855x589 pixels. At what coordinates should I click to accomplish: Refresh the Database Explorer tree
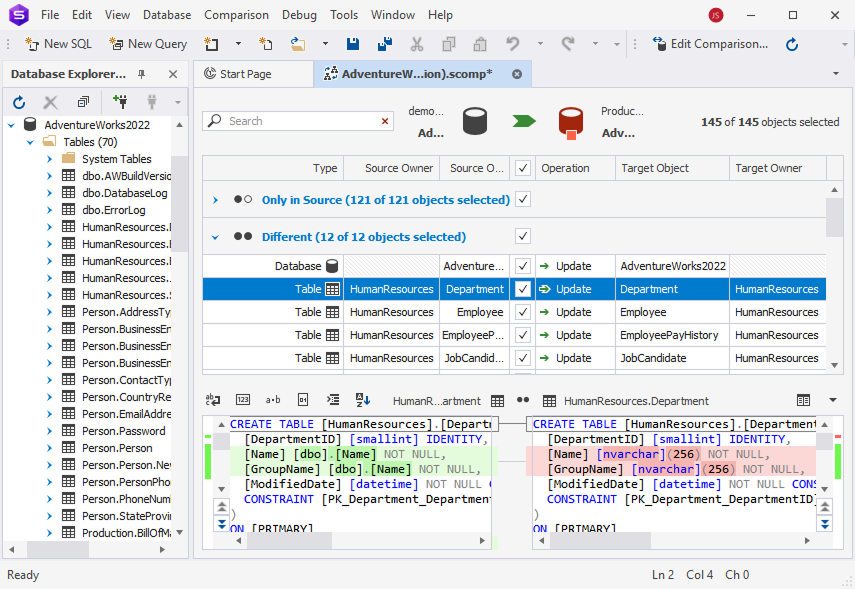point(19,102)
